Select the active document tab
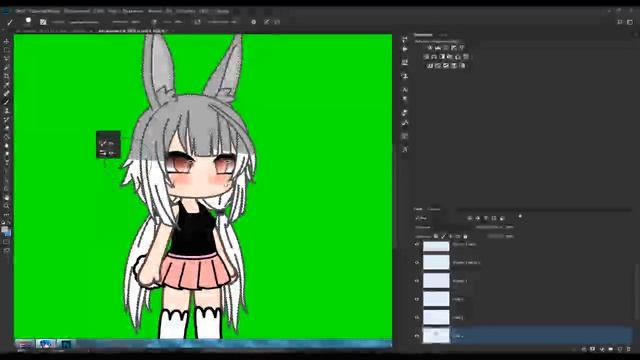The height and width of the screenshot is (360, 640). point(133,31)
